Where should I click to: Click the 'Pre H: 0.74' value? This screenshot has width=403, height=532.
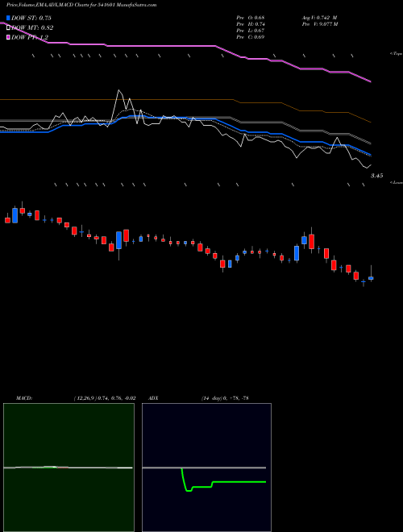click(251, 24)
